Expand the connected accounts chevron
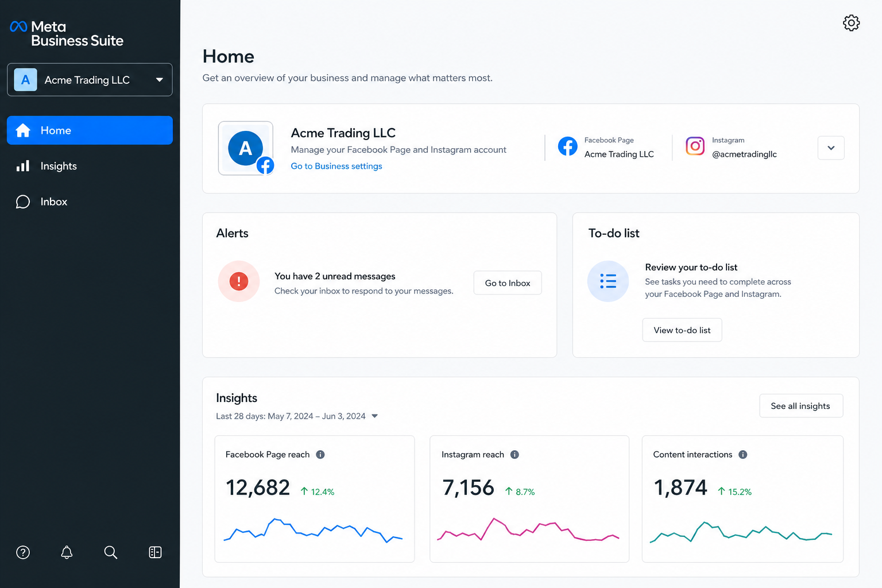This screenshot has width=882, height=588. [x=831, y=148]
